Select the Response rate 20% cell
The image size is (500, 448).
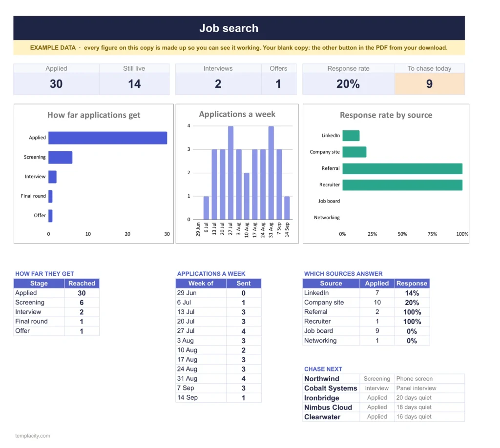[x=348, y=84]
